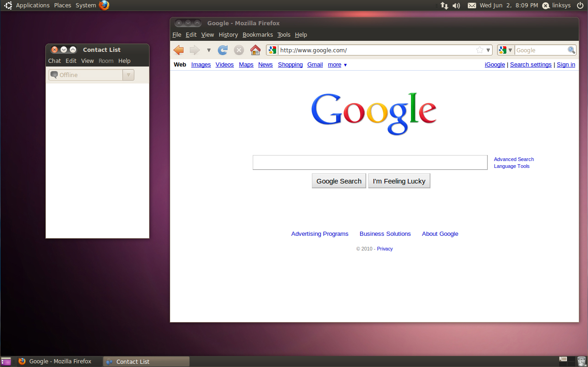Open the Ubuntu Applications menu
588x367 pixels.
click(33, 6)
